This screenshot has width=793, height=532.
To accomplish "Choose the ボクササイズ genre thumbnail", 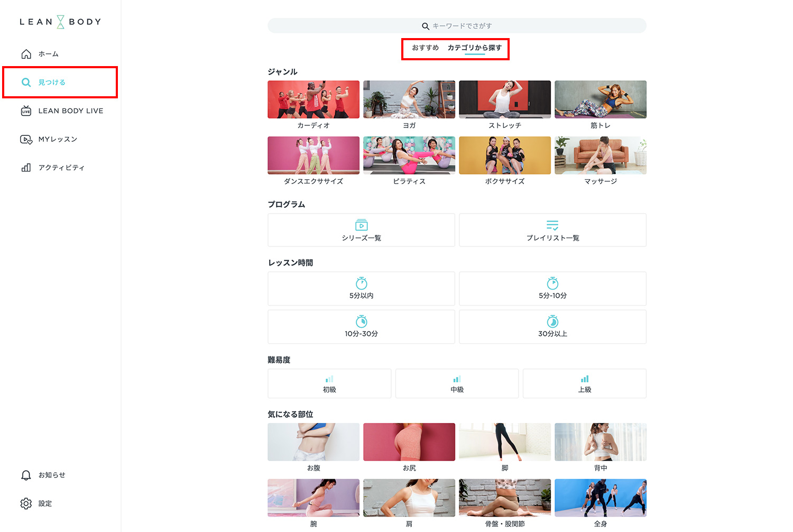I will pyautogui.click(x=505, y=155).
